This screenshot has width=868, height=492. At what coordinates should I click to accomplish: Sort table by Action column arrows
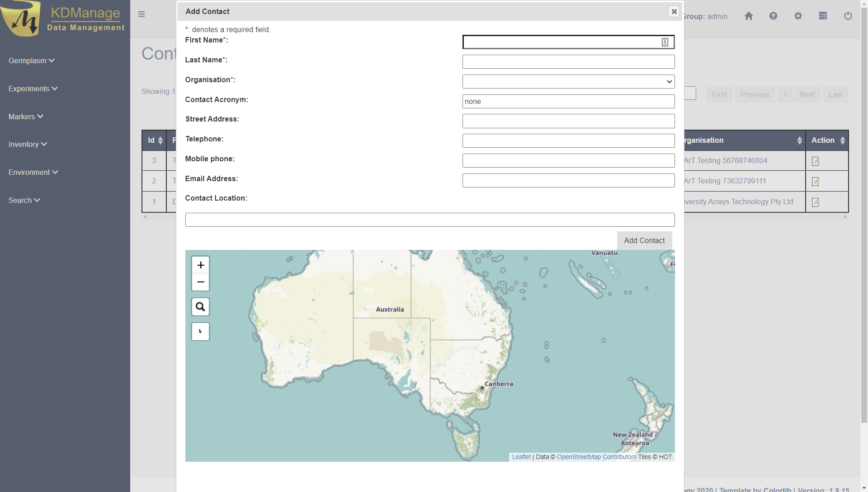click(x=842, y=141)
